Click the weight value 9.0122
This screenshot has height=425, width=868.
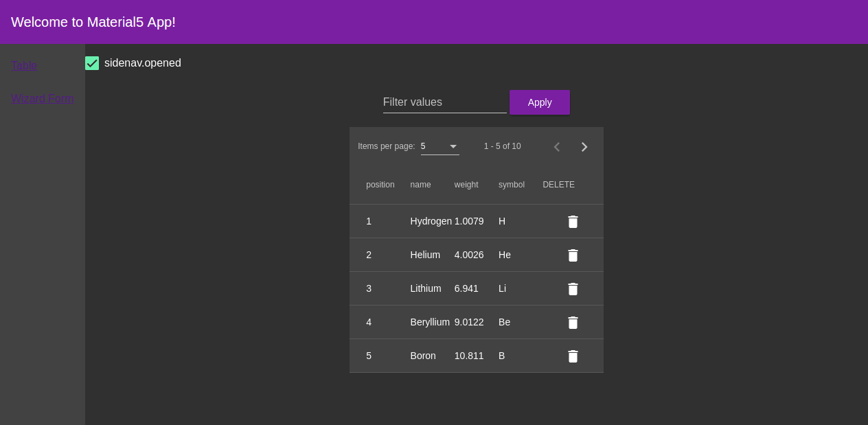pos(469,322)
